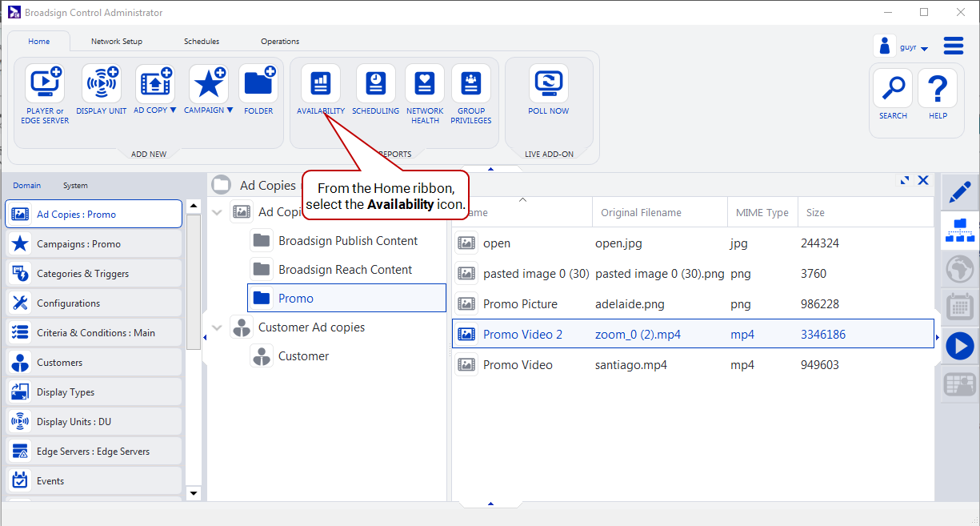This screenshot has width=980, height=526.
Task: Click the sidebar scrollbar down arrow
Action: tap(194, 493)
